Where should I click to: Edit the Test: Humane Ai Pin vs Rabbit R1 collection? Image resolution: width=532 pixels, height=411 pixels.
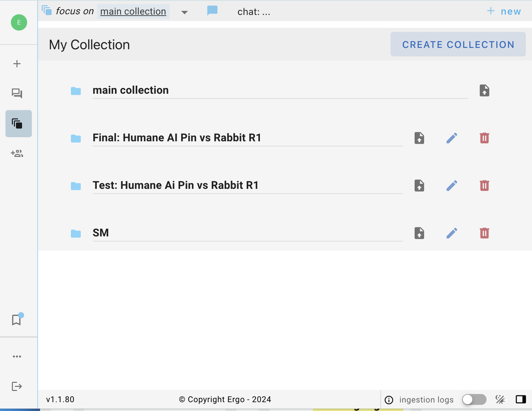coord(452,186)
